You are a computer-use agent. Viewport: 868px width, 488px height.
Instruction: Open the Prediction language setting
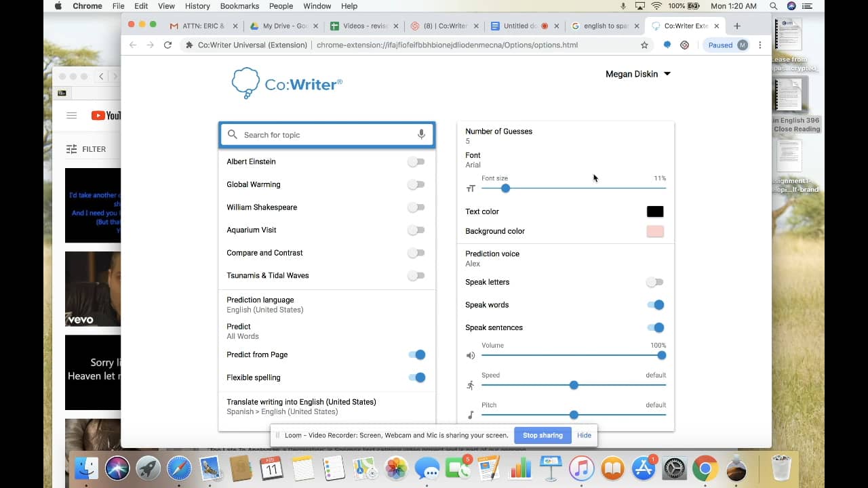(x=327, y=304)
